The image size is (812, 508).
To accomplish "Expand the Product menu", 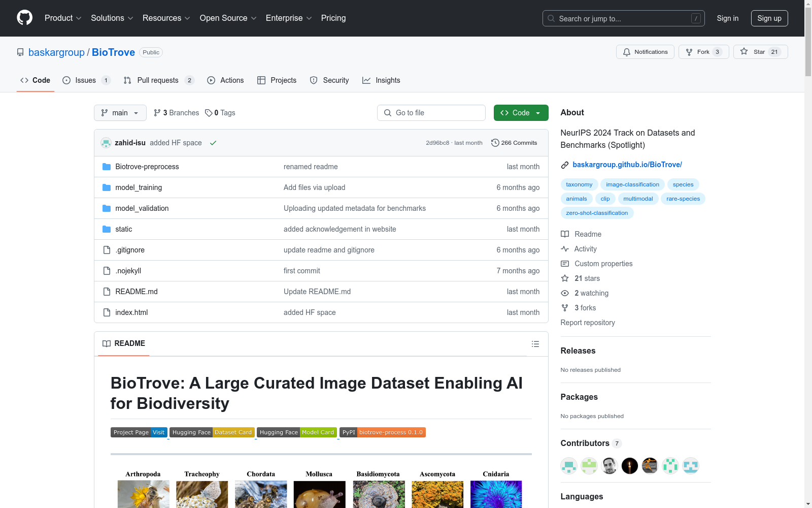I will pos(63,18).
